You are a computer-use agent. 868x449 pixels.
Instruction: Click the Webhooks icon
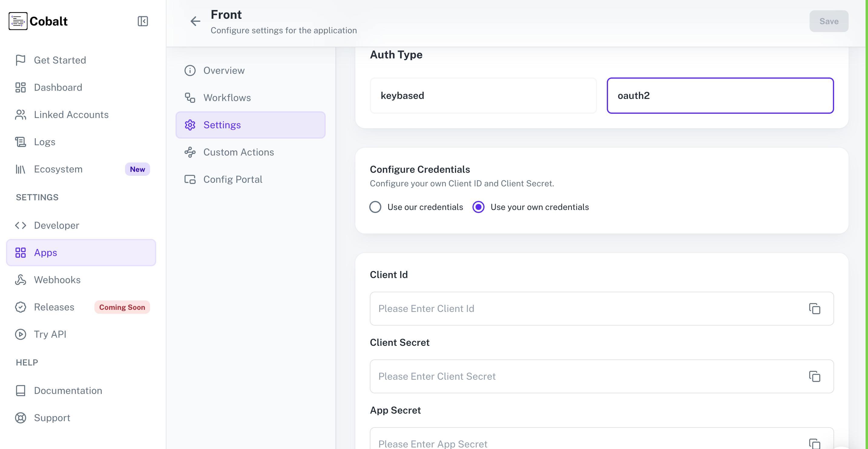pos(21,280)
